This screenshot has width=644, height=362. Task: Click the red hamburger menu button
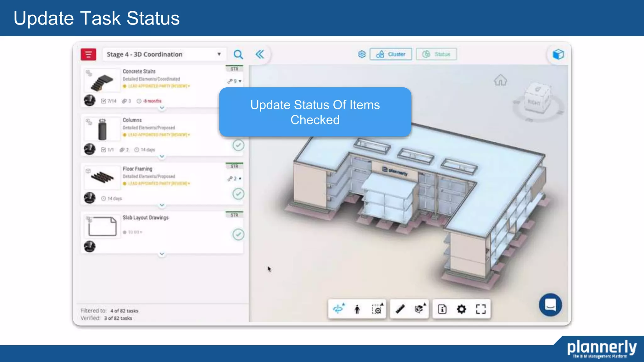click(88, 54)
